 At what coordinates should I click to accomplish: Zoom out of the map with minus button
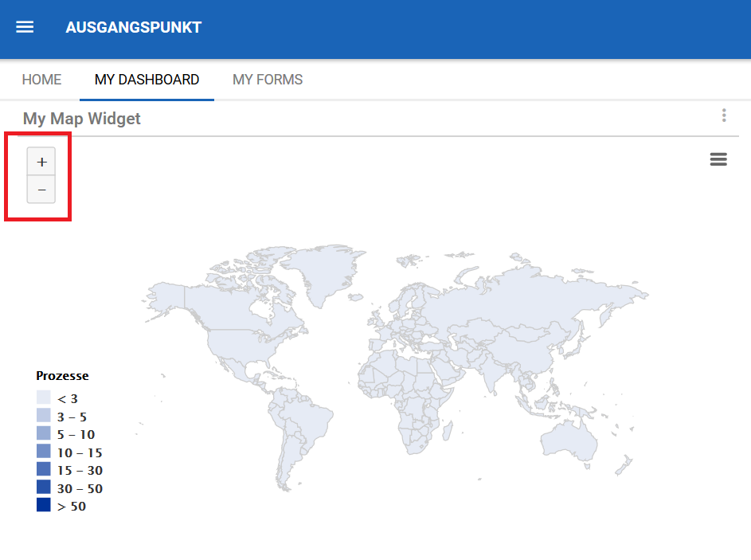(41, 190)
